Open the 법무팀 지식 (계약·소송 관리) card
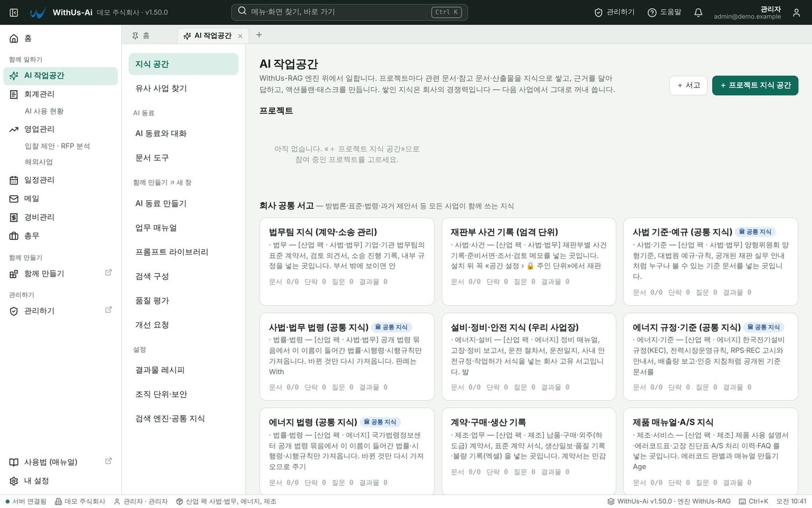 pyautogui.click(x=347, y=261)
